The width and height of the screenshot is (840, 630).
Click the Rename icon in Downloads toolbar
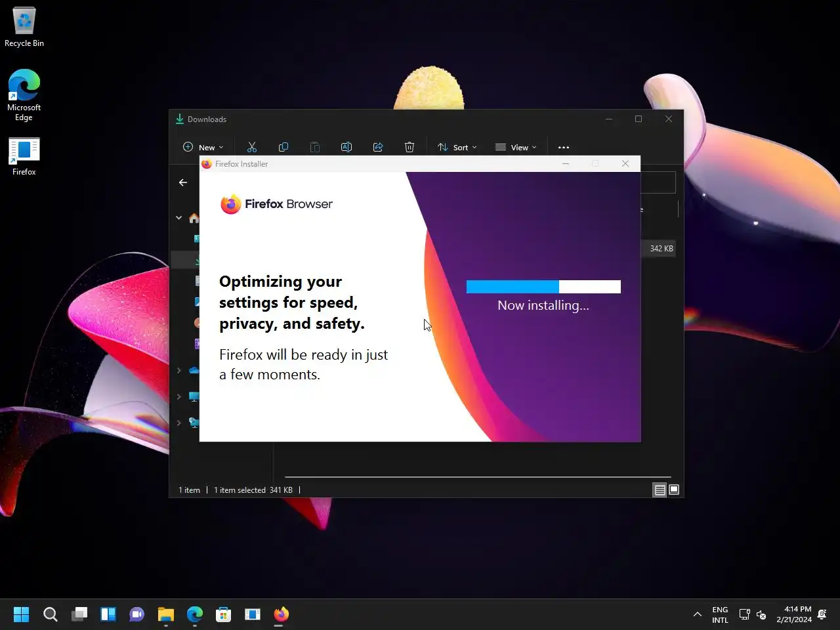pyautogui.click(x=346, y=147)
